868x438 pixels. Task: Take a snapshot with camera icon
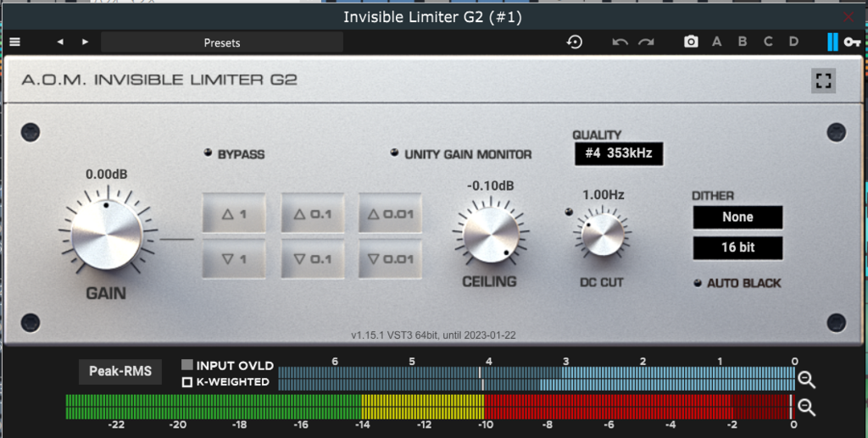pyautogui.click(x=691, y=42)
